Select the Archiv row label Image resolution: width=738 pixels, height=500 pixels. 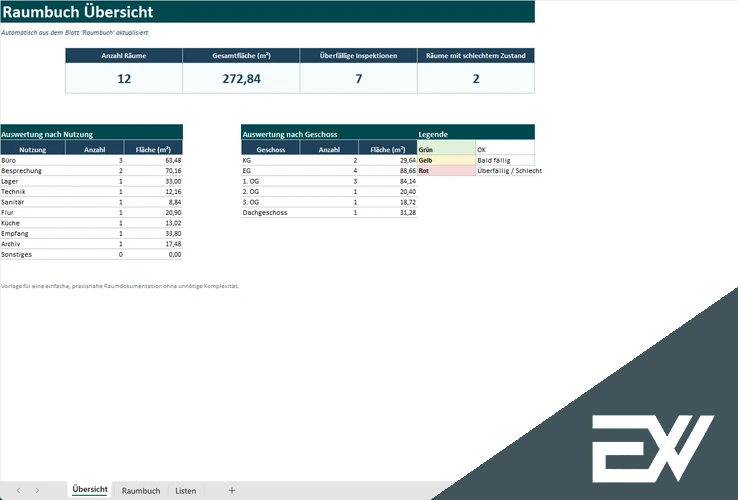(32, 243)
